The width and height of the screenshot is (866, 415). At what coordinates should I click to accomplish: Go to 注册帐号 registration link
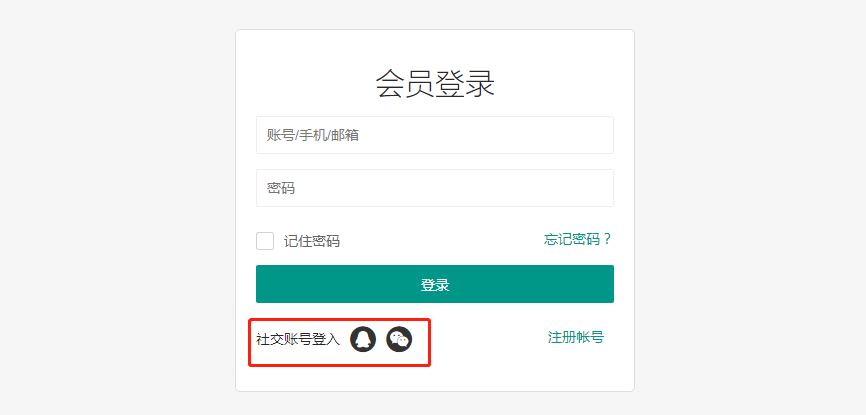(x=575, y=337)
